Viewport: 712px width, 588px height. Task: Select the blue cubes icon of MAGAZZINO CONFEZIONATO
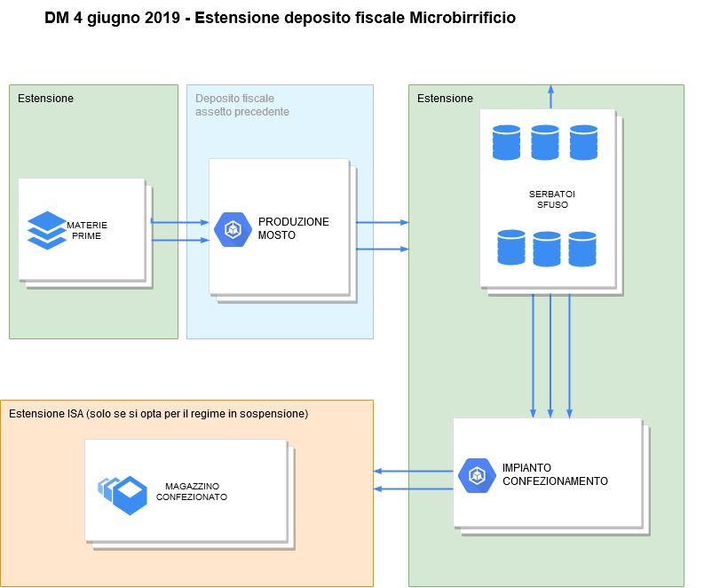tap(123, 496)
